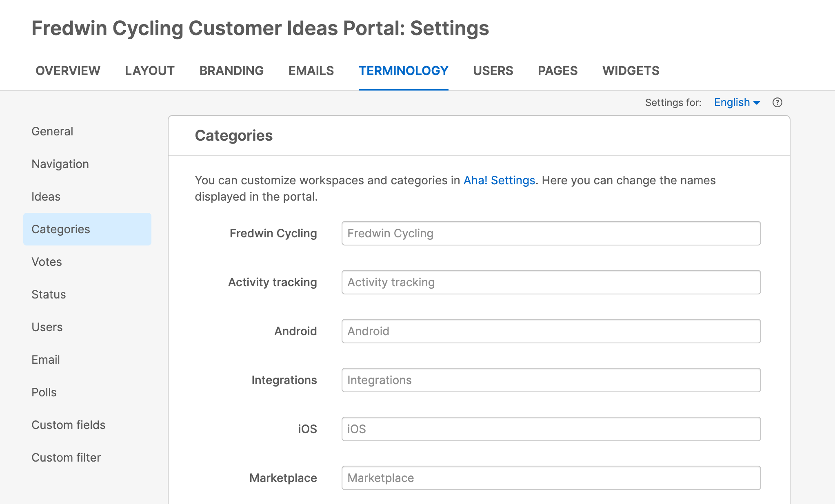Click the Activity tracking input field
The image size is (835, 504).
[551, 282]
